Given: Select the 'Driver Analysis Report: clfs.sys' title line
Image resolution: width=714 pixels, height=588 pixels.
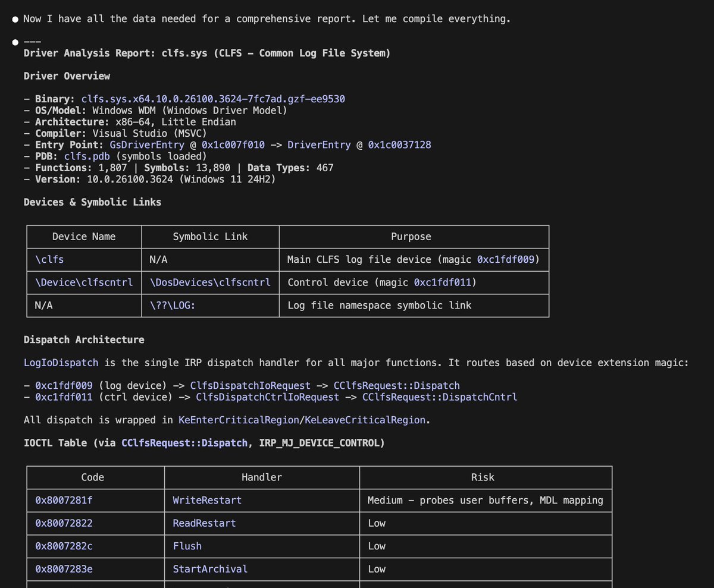Looking at the screenshot, I should click(207, 53).
